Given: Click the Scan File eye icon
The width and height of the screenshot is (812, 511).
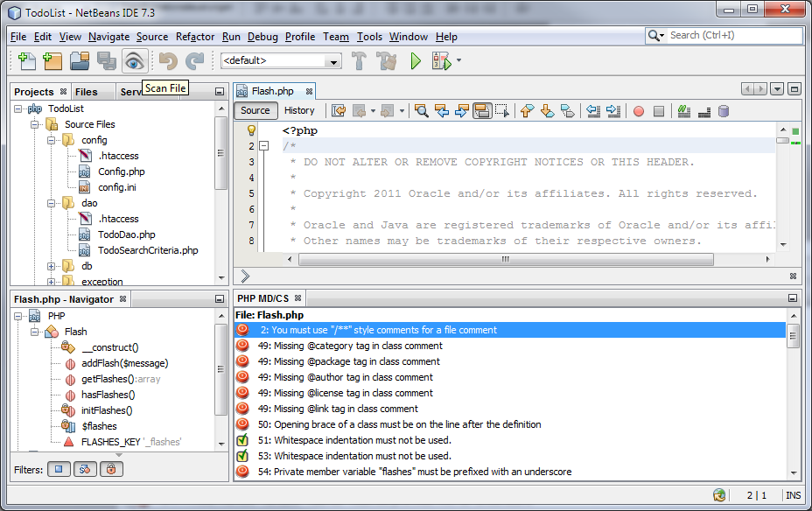Looking at the screenshot, I should point(135,61).
